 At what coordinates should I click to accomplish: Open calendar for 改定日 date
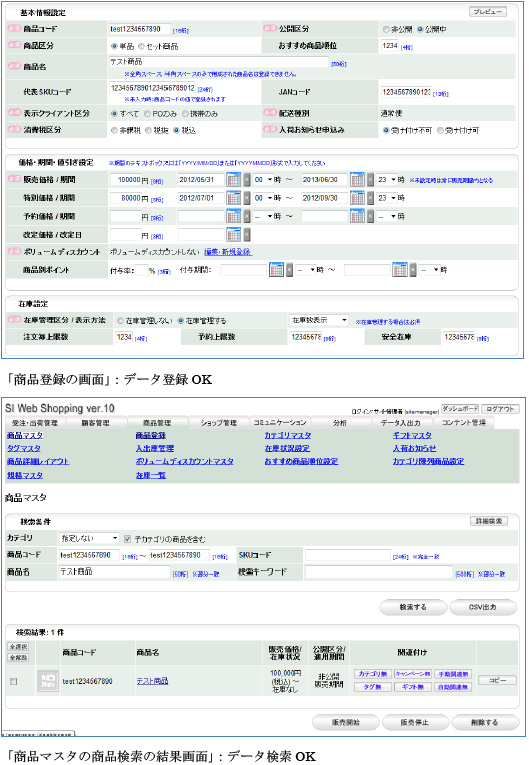click(234, 235)
